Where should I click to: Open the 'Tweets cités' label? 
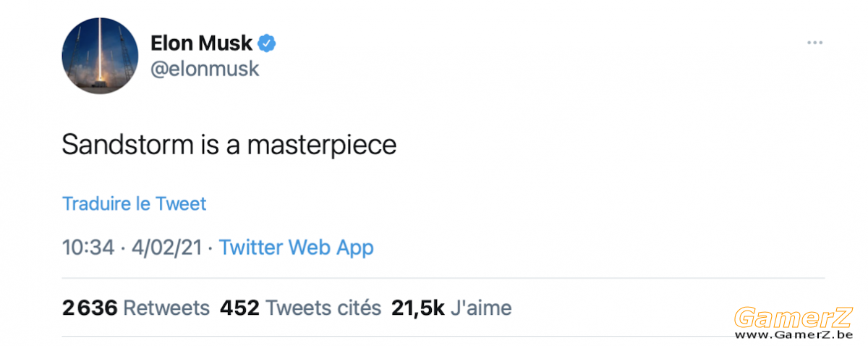point(323,308)
